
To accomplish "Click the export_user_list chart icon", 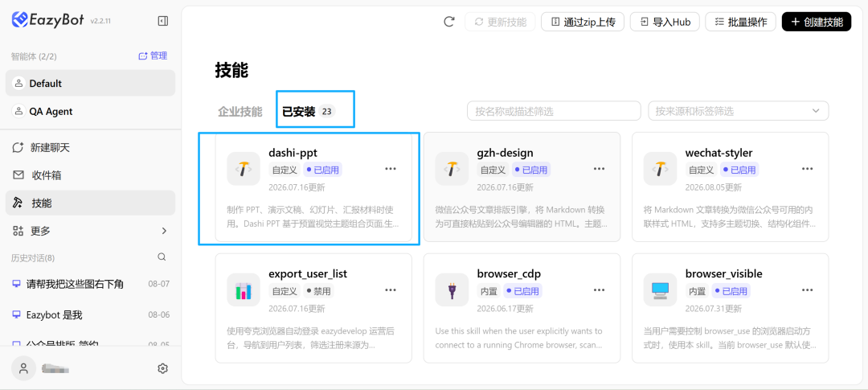I will [243, 289].
